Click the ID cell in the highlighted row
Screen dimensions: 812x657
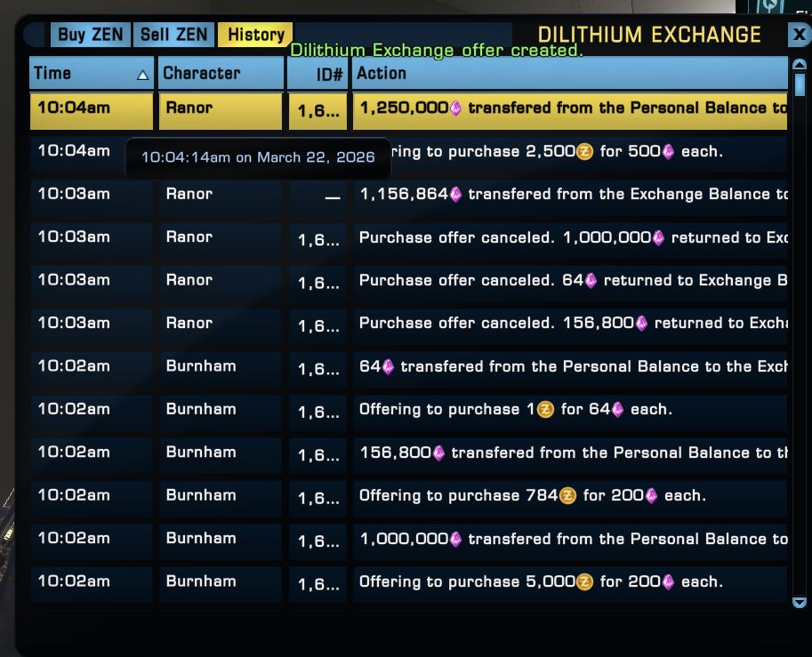[318, 111]
